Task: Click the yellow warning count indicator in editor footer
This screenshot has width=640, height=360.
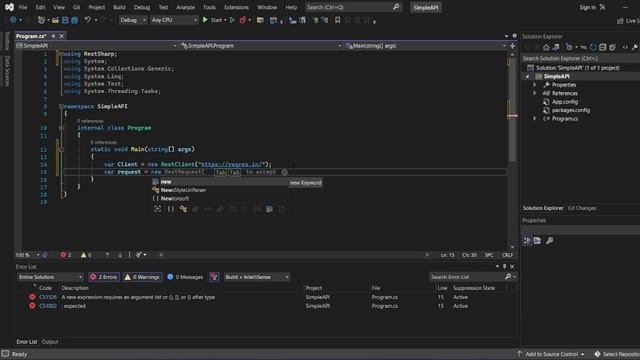Action: 86,255
